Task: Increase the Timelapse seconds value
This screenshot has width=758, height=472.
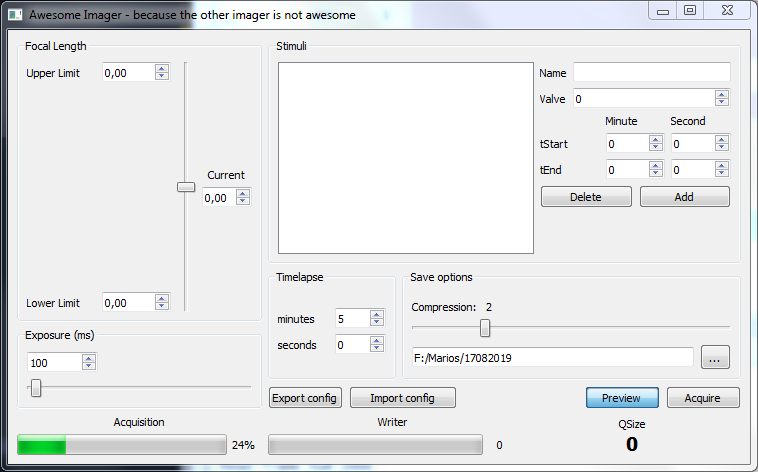Action: (377, 340)
